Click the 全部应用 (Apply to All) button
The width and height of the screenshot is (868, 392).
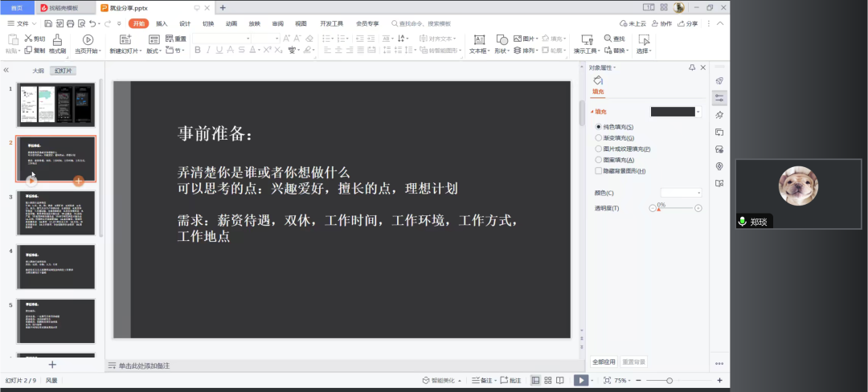604,361
